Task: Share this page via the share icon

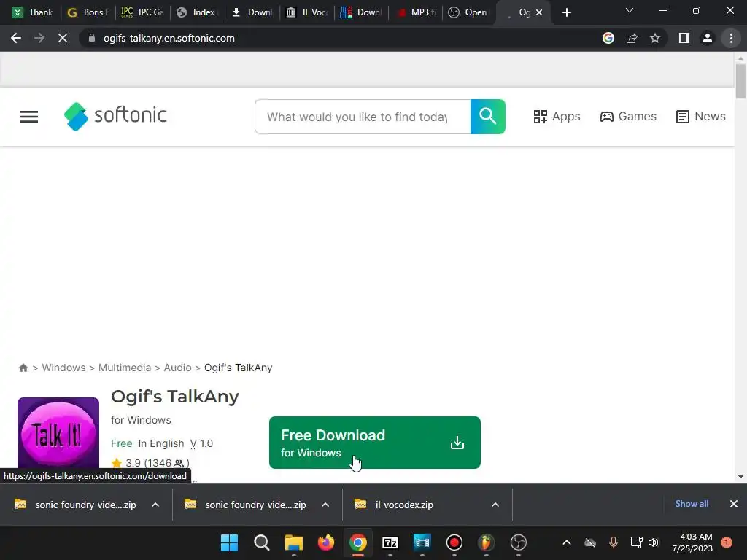Action: [x=632, y=38]
